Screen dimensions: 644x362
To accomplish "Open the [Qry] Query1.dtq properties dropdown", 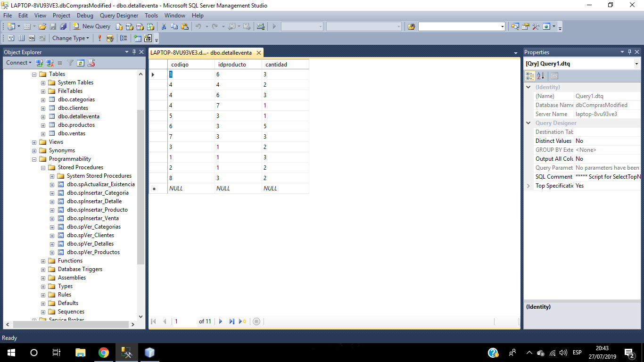I will 636,64.
